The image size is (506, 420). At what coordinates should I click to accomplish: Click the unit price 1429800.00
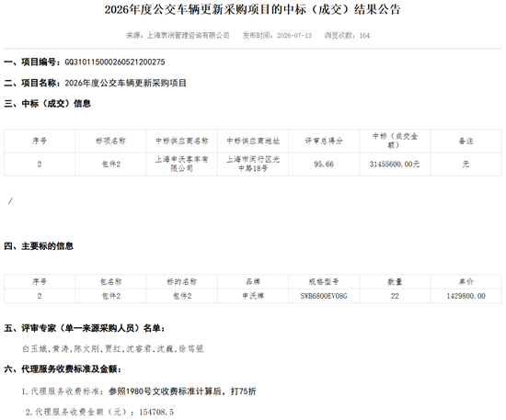click(466, 296)
